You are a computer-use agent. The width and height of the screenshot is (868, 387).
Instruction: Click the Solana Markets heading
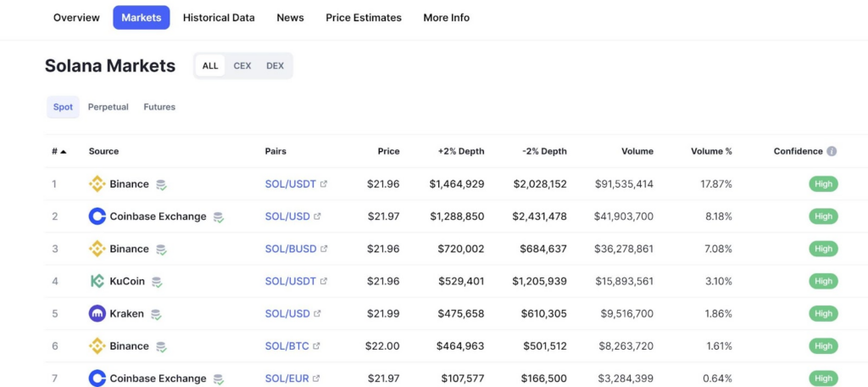[110, 66]
